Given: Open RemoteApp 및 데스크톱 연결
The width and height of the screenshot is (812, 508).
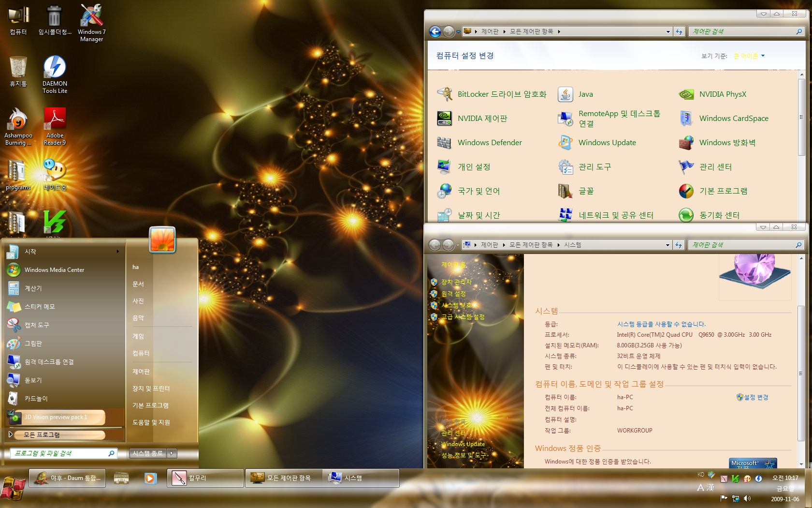Looking at the screenshot, I should coord(609,119).
